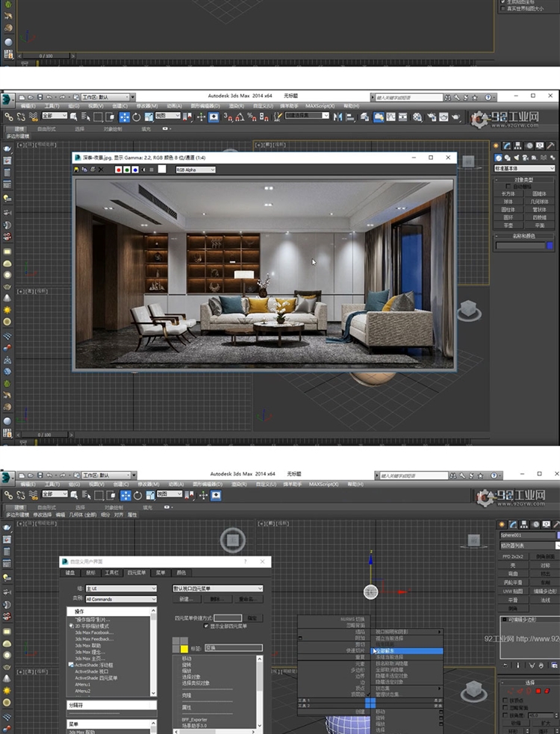This screenshot has height=734, width=560.
Task: Click the white color swatch in image viewer toolbar
Action: click(162, 169)
